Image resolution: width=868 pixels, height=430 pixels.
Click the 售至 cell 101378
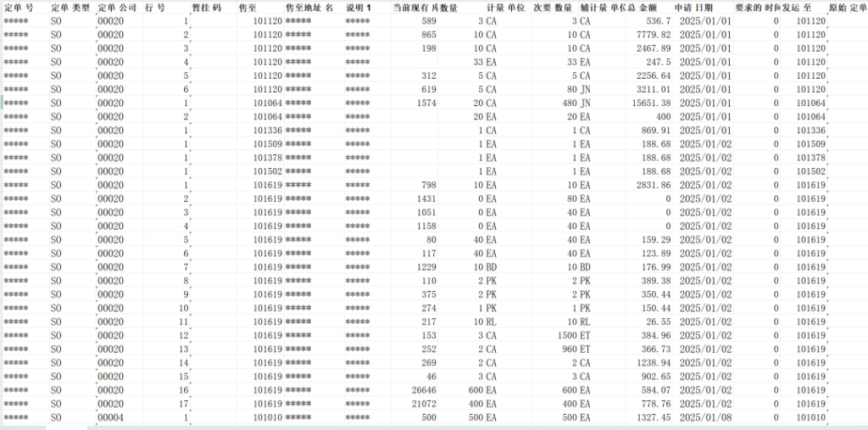[x=268, y=158]
